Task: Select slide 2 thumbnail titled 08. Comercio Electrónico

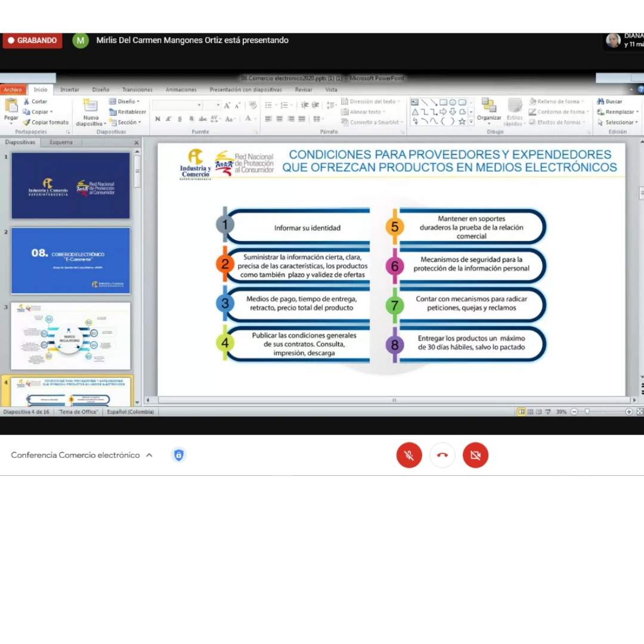Action: [x=70, y=261]
